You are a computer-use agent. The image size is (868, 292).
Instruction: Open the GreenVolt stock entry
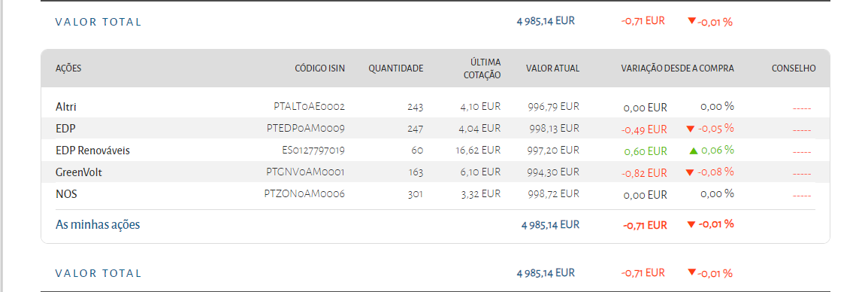[x=79, y=172]
